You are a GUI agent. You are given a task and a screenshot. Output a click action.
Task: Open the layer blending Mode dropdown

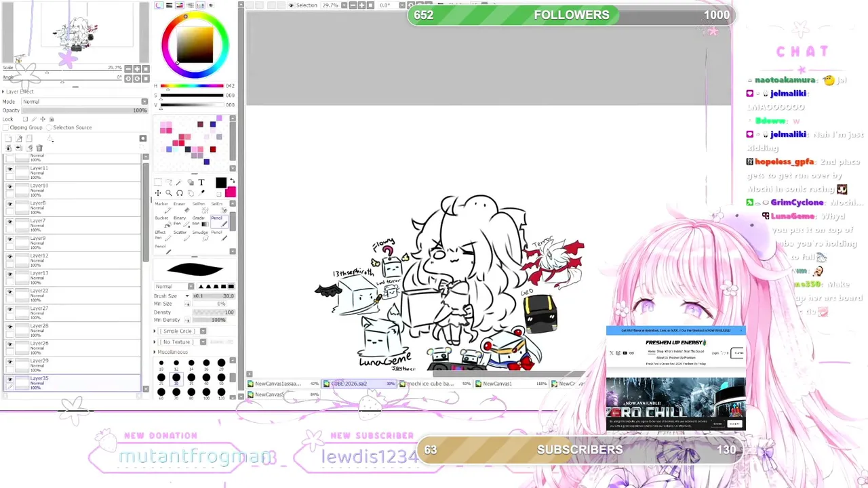point(85,102)
